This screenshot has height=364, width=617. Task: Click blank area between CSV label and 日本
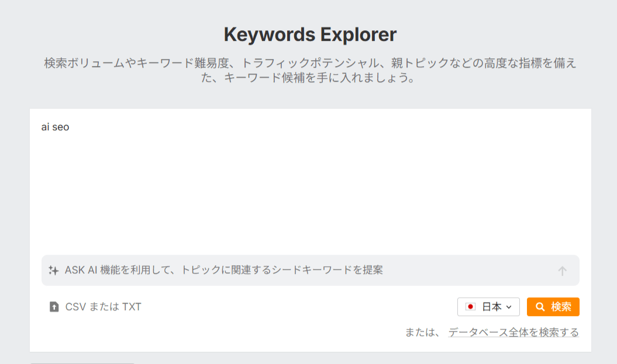pos(298,307)
